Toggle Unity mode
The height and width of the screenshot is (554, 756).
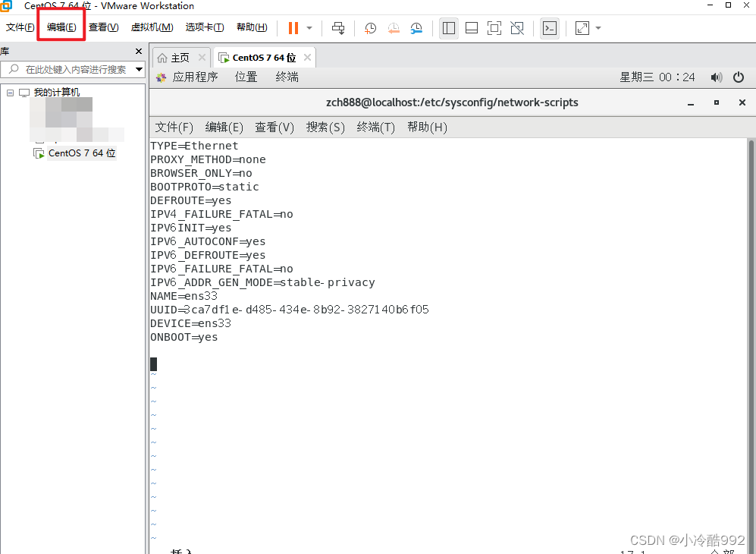[x=517, y=27]
